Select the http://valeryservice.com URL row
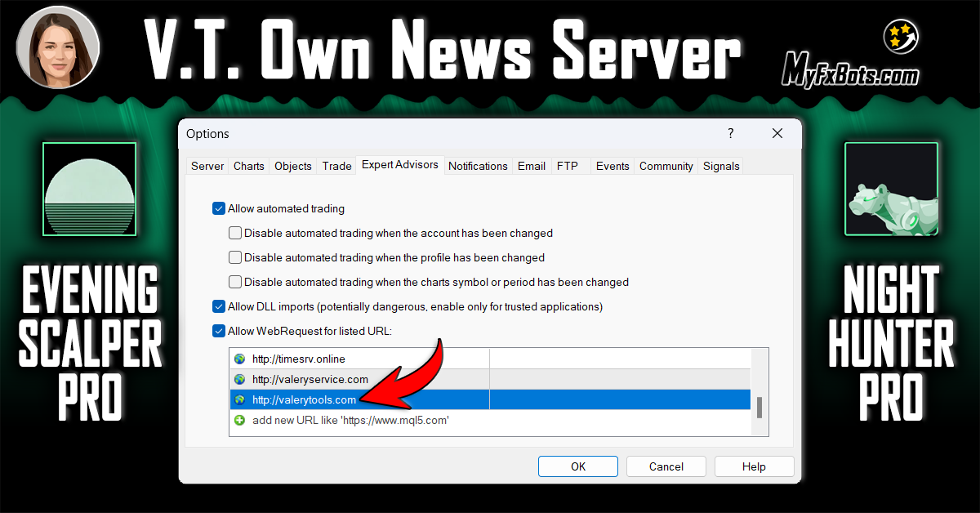The height and width of the screenshot is (513, 980). (x=490, y=379)
